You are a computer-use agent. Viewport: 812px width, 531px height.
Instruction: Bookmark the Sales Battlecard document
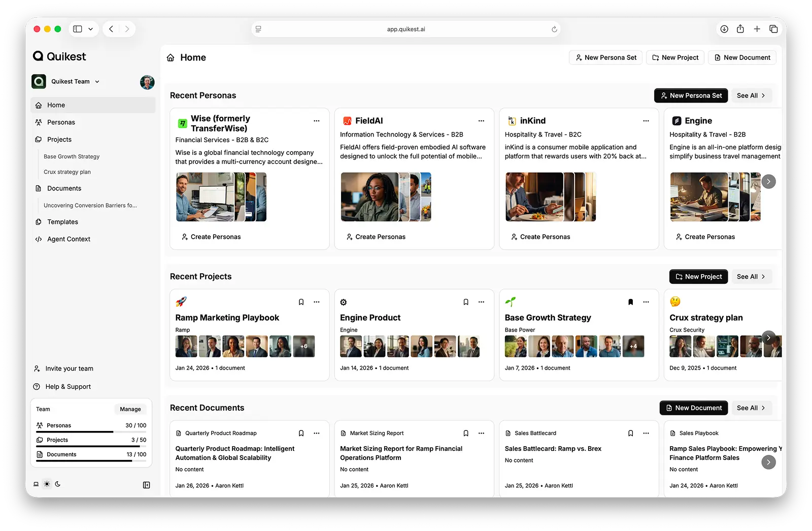click(631, 434)
